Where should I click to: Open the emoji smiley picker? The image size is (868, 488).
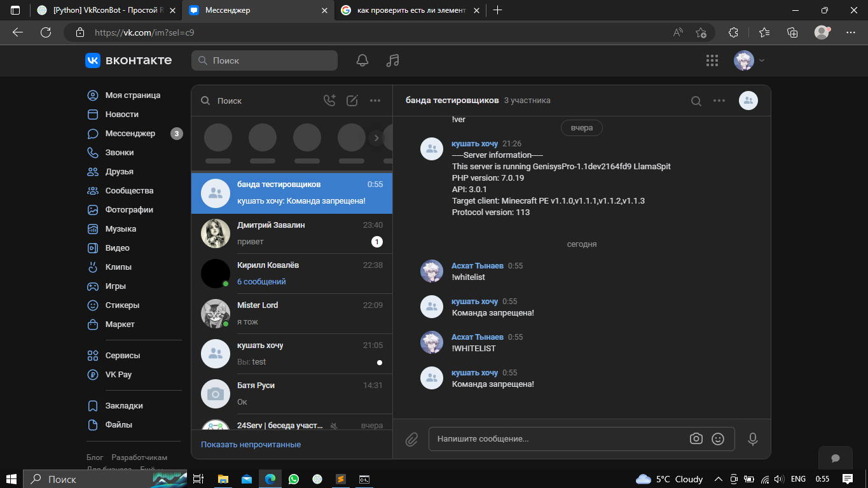[x=718, y=439]
